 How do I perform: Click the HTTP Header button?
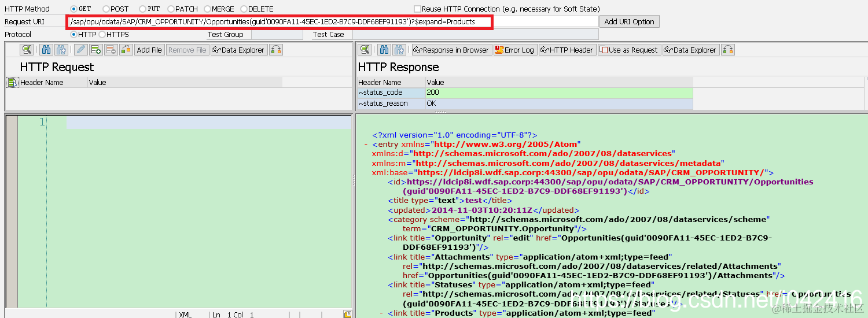(x=567, y=50)
